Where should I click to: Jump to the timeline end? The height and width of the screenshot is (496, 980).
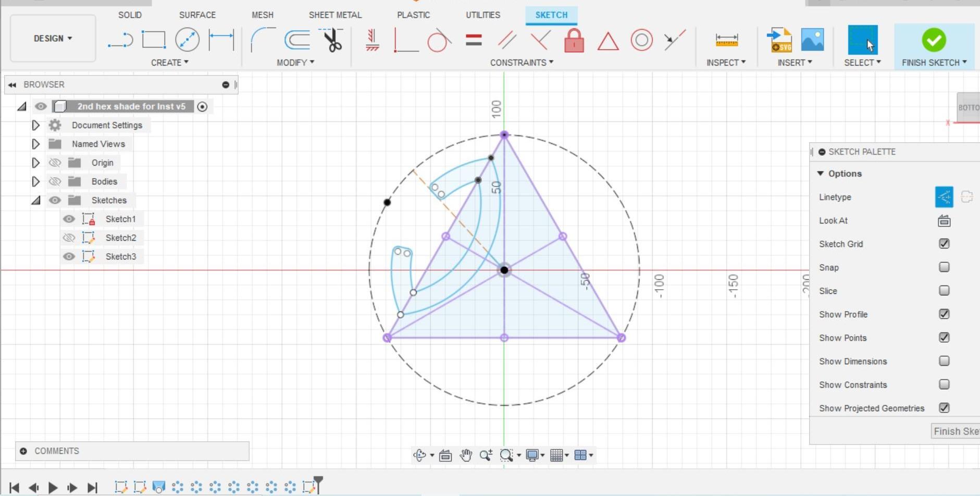tap(92, 488)
